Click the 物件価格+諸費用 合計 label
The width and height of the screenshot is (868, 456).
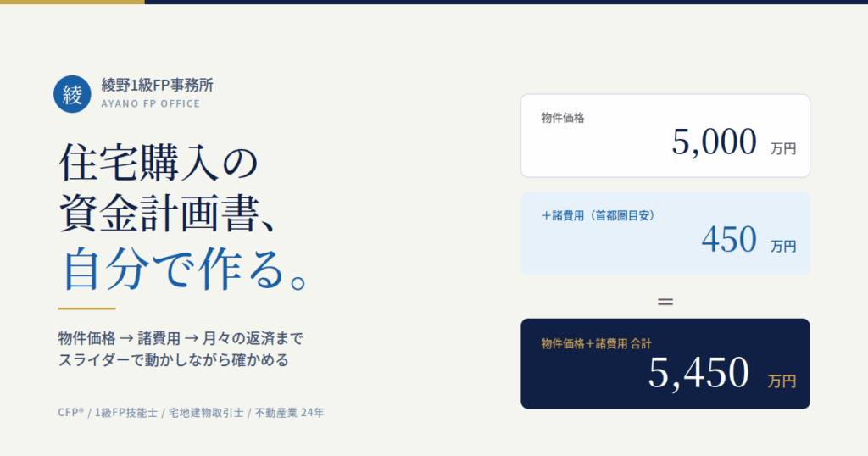pos(596,343)
